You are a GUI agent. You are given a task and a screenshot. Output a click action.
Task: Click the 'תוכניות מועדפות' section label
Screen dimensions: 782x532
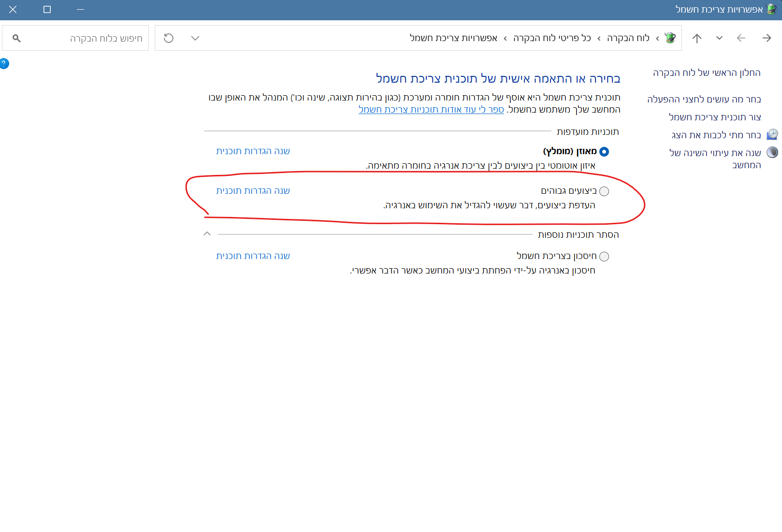click(588, 132)
